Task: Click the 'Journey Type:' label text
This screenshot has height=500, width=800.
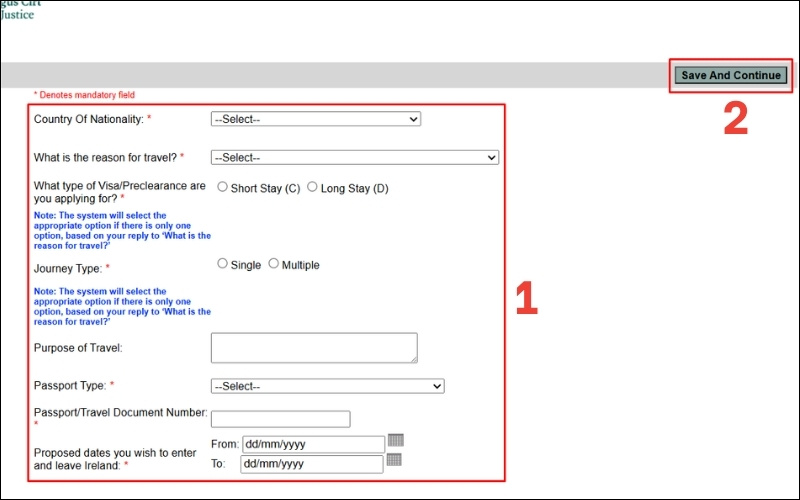Action: (68, 268)
